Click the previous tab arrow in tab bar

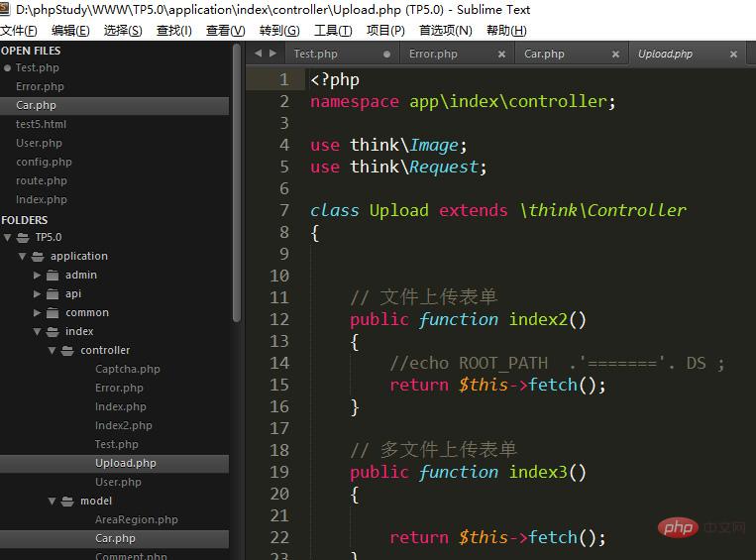(258, 54)
